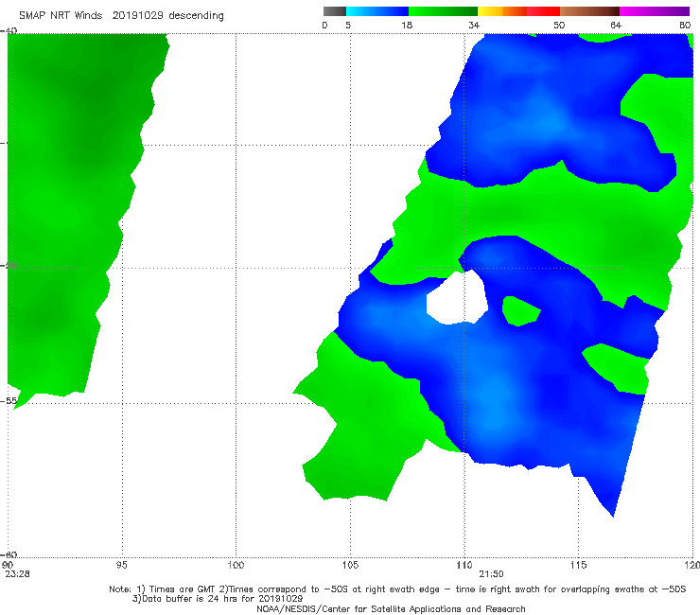Image resolution: width=700 pixels, height=615 pixels.
Task: Pick the brown segment of the colorbar
Action: coord(589,11)
